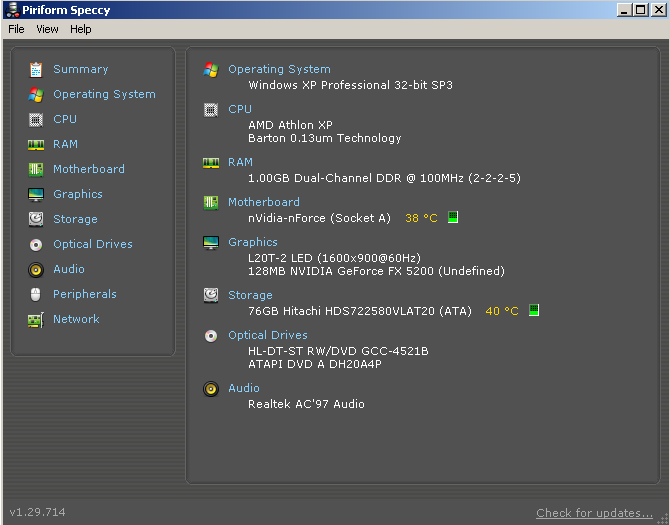Image resolution: width=670 pixels, height=525 pixels.
Task: Open the Network section in sidebar
Action: pyautogui.click(x=76, y=319)
